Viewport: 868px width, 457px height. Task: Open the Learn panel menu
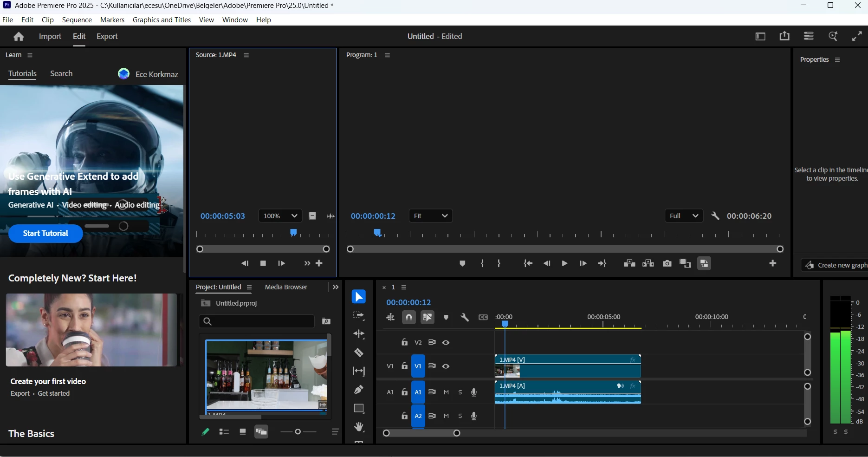pyautogui.click(x=30, y=55)
